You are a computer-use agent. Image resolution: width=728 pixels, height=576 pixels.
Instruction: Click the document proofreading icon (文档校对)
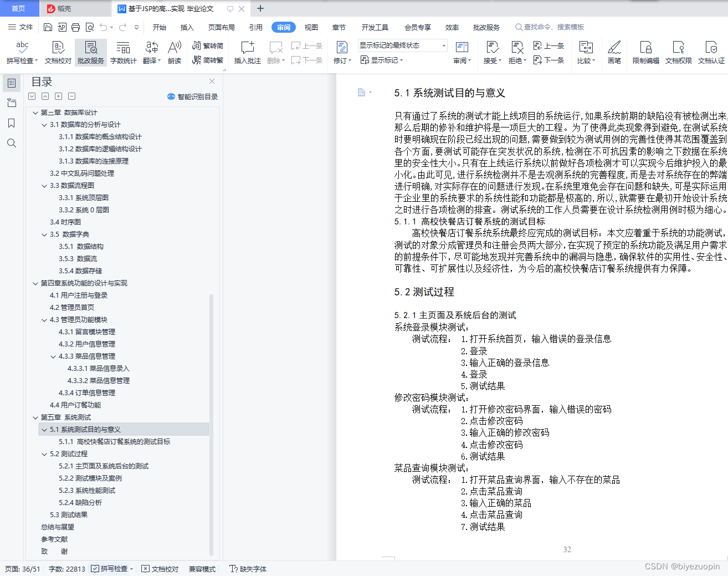click(x=58, y=52)
